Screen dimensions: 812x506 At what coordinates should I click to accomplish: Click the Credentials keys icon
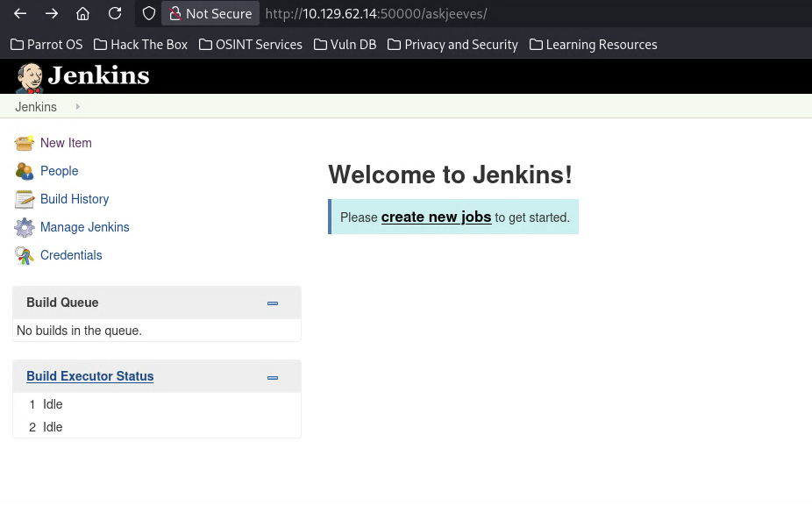24,255
